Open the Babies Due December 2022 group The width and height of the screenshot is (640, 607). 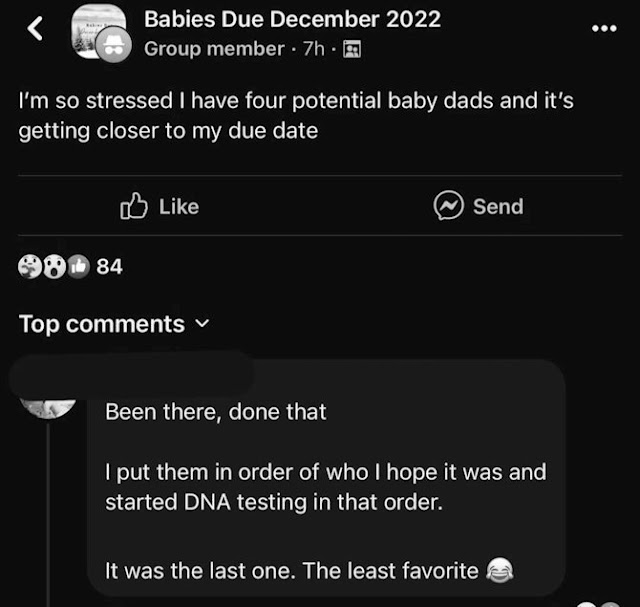pos(292,19)
